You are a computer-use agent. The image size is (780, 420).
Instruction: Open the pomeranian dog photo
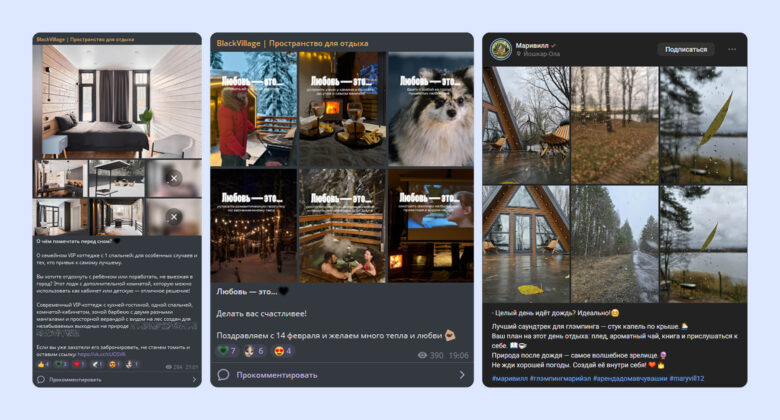(431, 109)
